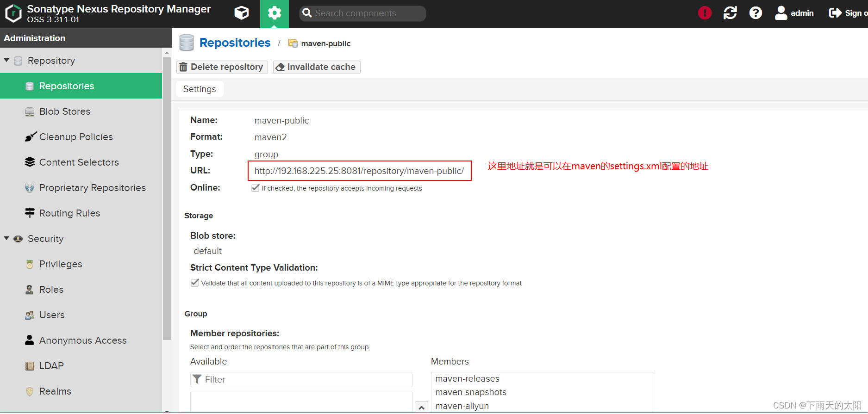Click the Refresh arrows icon
This screenshot has height=414, width=868.
(x=730, y=13)
